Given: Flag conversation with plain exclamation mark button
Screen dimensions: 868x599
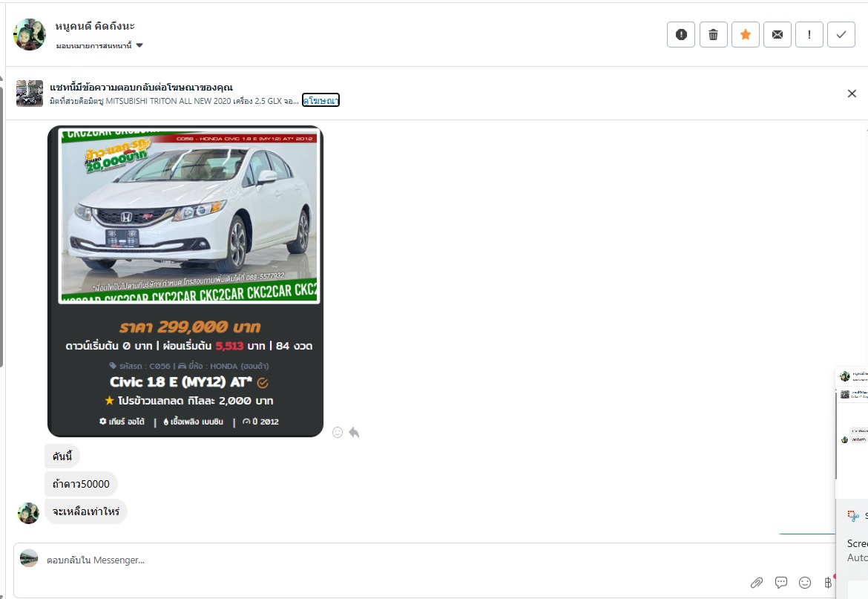Looking at the screenshot, I should coord(809,35).
